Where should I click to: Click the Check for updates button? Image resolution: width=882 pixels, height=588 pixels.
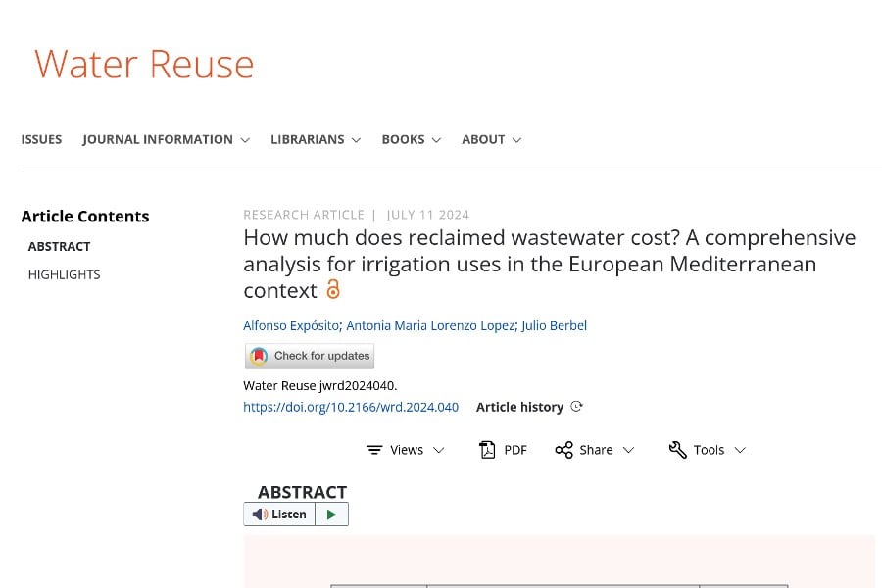[310, 356]
